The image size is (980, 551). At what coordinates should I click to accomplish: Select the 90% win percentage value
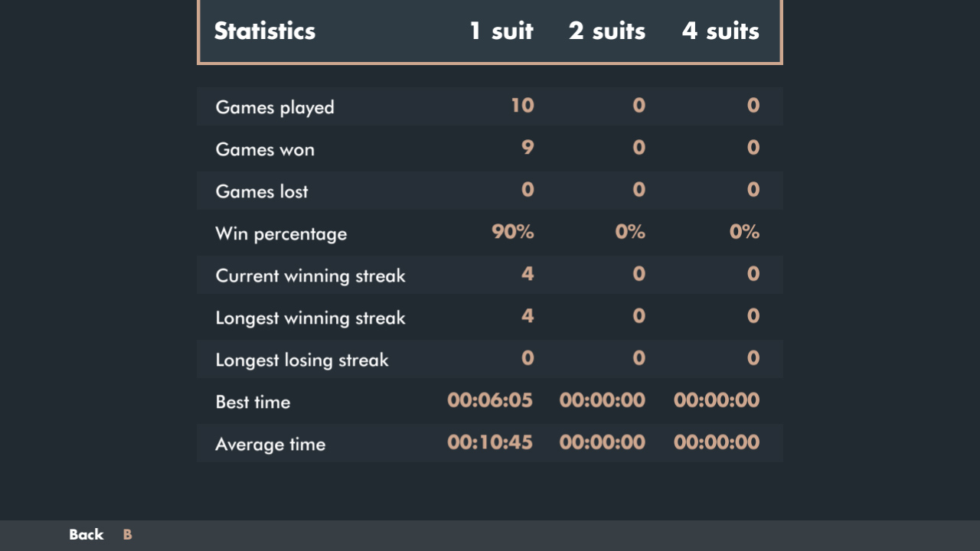(512, 232)
